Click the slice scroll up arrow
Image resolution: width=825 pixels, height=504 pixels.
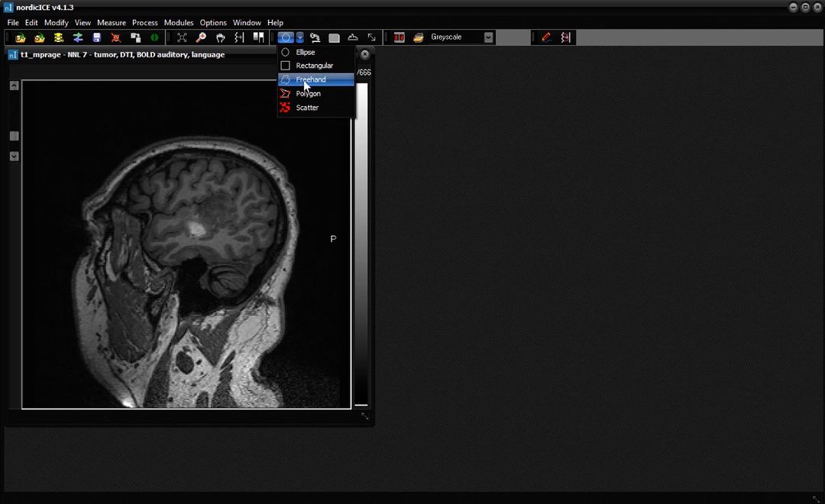[14, 86]
